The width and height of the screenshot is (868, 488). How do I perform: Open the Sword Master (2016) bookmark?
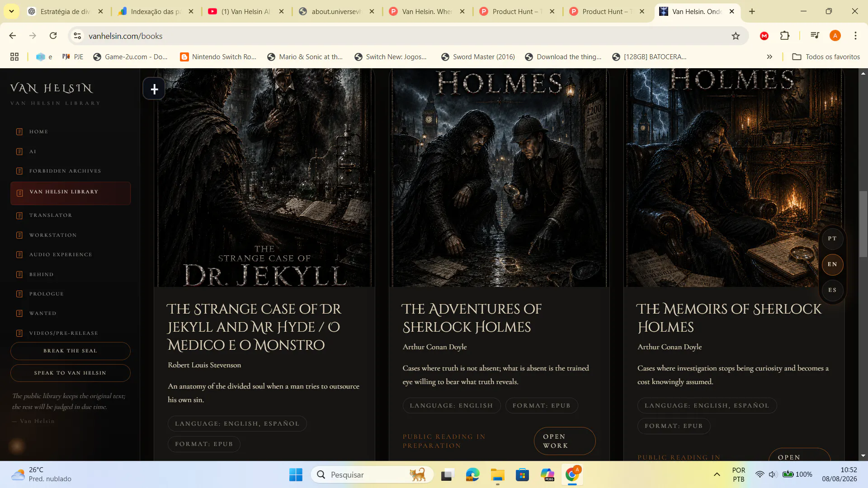point(478,57)
